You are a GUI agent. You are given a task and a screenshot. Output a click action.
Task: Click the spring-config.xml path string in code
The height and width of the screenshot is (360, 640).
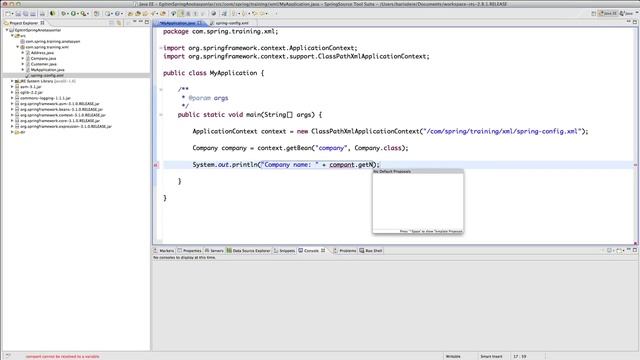(x=502, y=131)
